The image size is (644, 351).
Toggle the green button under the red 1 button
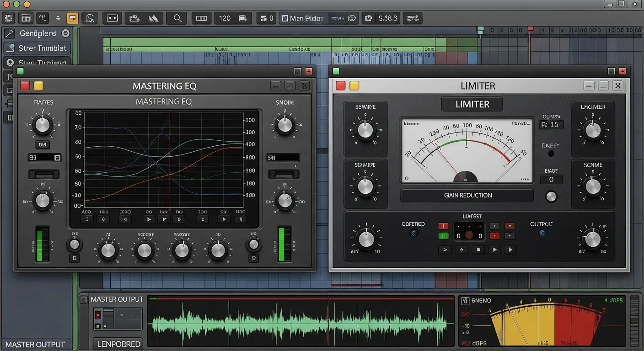tap(443, 236)
